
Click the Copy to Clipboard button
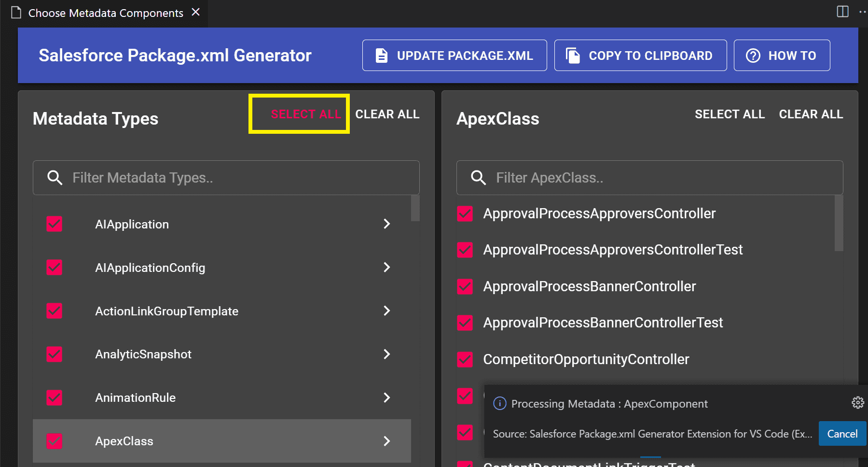(640, 56)
